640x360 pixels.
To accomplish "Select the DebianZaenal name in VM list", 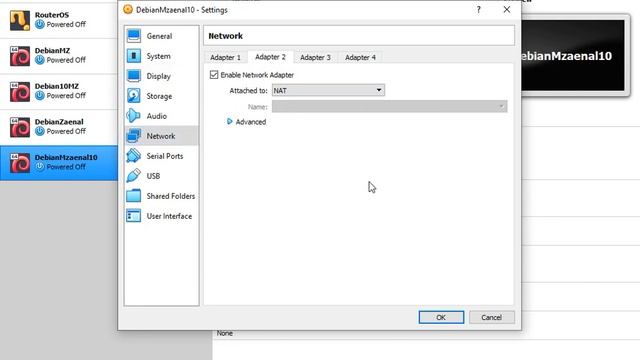I will (59, 122).
